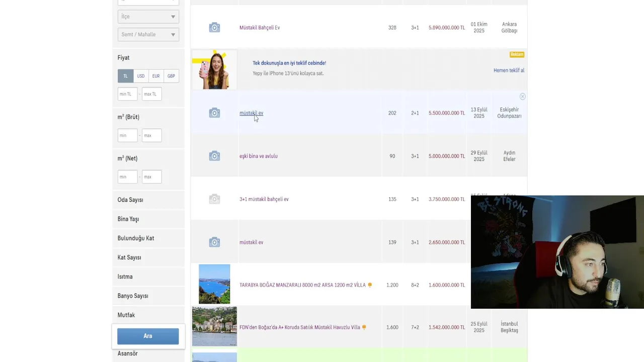644x362 pixels.
Task: Click location Aydın Efeler
Action: click(509, 156)
